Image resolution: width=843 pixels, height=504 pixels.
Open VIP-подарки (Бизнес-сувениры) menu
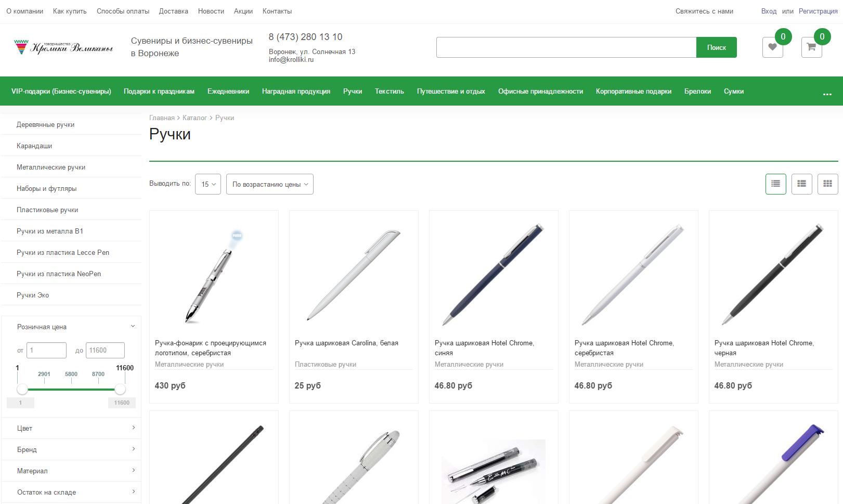click(x=61, y=91)
